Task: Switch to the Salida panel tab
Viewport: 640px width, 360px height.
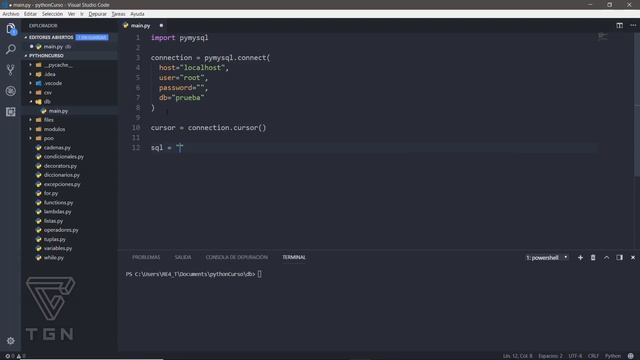Action: (183, 257)
